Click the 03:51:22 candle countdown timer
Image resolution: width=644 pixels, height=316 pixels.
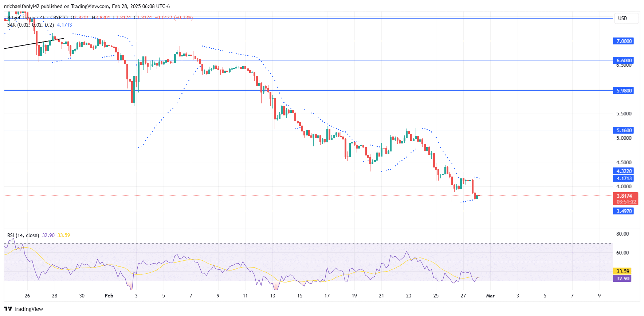click(626, 202)
